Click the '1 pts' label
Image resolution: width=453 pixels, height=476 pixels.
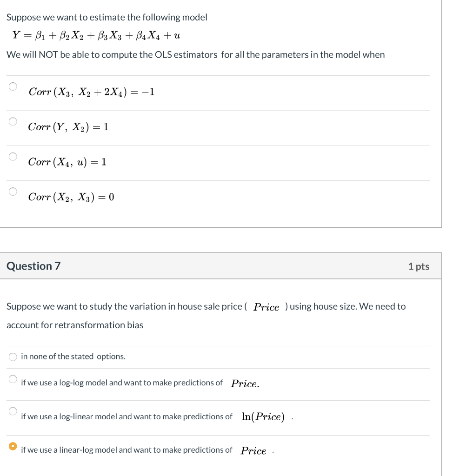coord(418,266)
